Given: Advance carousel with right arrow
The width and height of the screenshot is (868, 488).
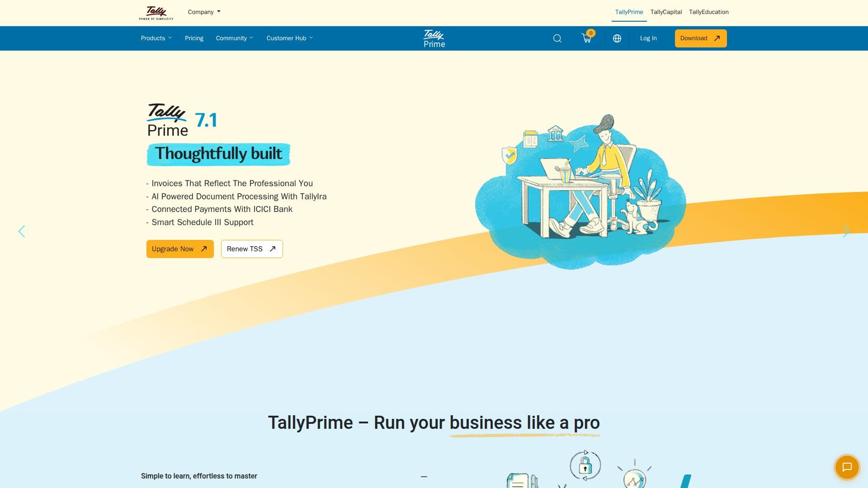Looking at the screenshot, I should click(x=846, y=231).
